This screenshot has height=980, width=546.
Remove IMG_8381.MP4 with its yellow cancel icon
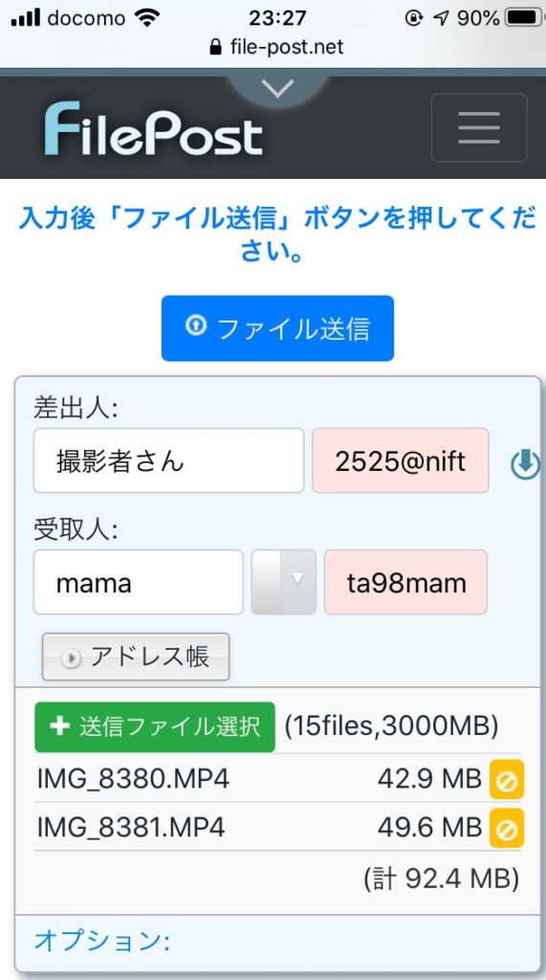507,828
